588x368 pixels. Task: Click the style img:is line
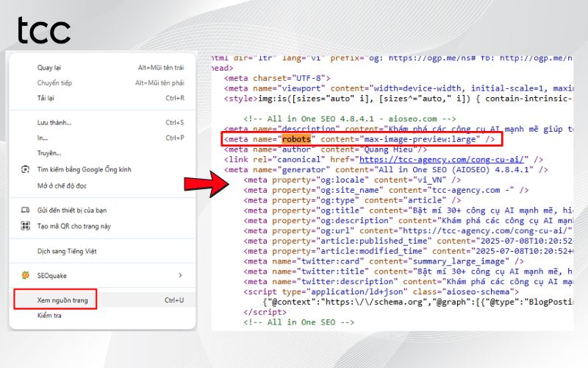click(398, 99)
